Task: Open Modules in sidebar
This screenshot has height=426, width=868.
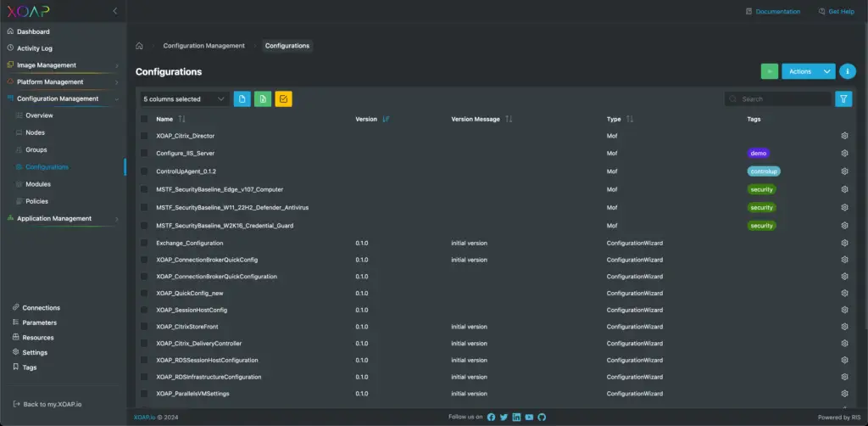Action: pos(38,184)
